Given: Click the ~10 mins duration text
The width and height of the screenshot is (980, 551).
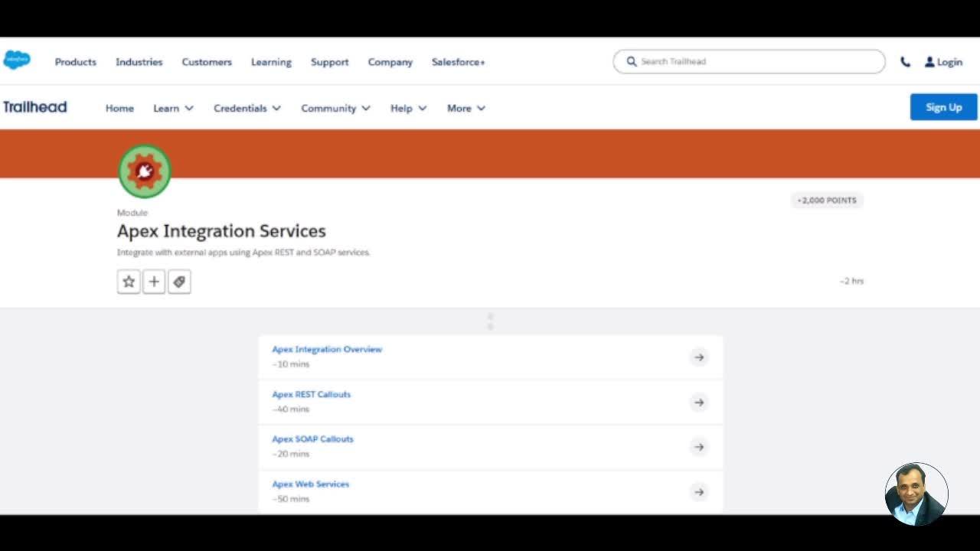Looking at the screenshot, I should click(x=291, y=364).
